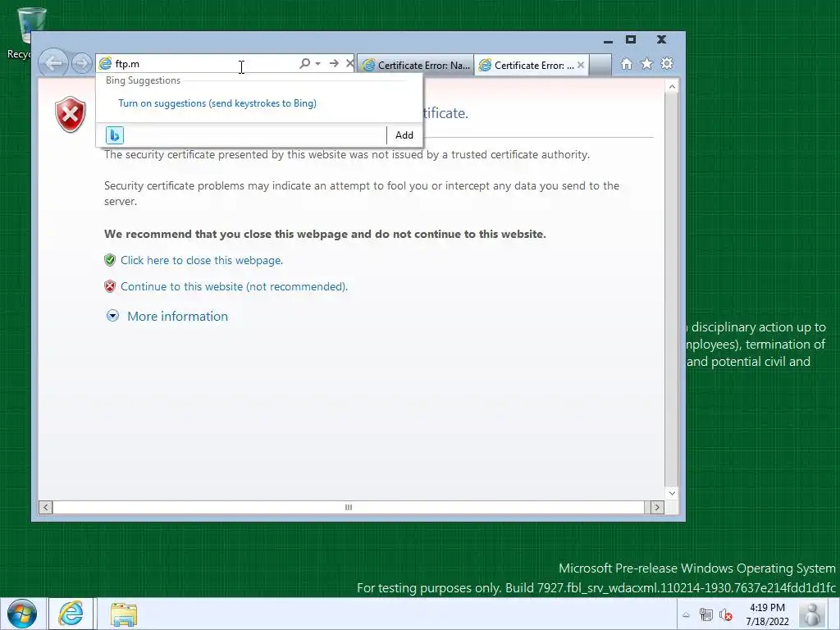
Task: Expand More information chevron
Action: coord(112,316)
